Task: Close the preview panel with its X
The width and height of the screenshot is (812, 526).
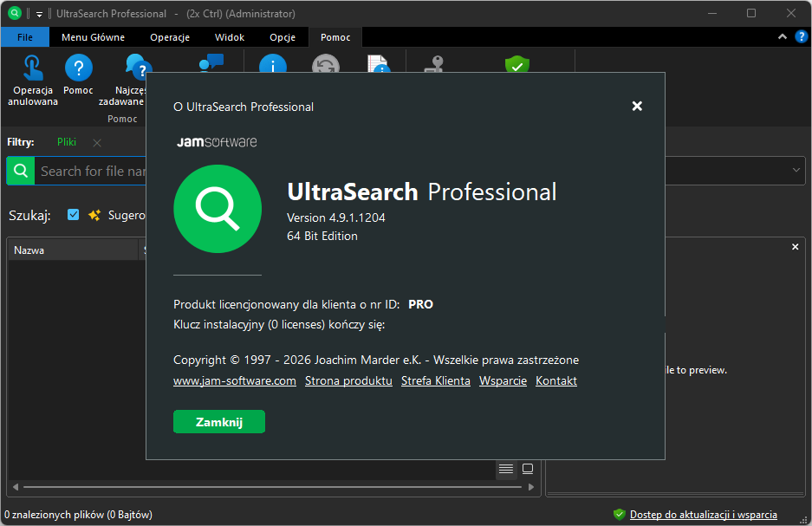Action: click(x=795, y=247)
